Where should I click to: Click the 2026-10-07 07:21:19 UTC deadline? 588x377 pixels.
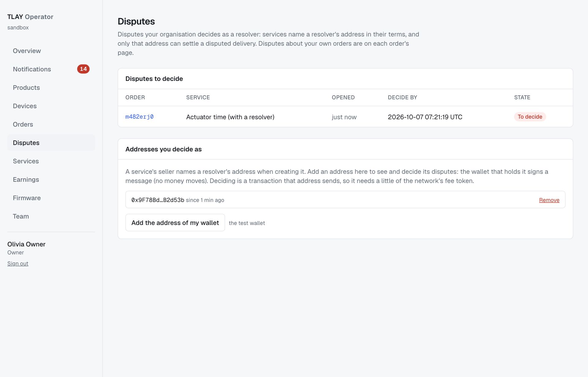425,117
